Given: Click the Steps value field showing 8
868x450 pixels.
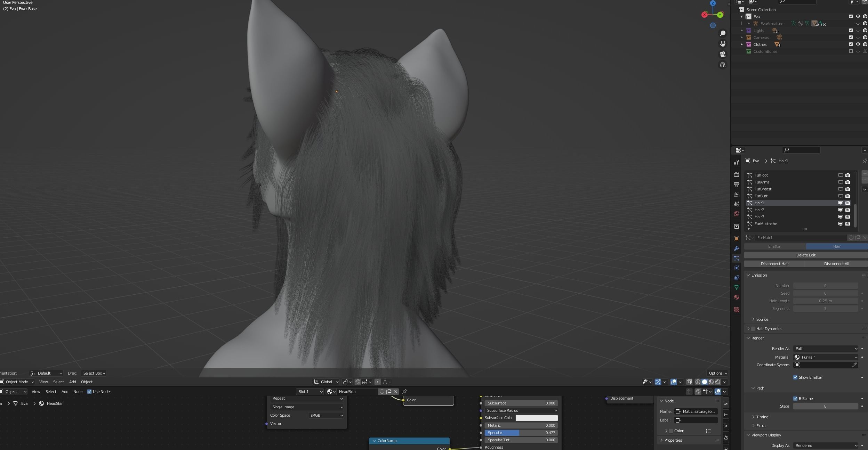Looking at the screenshot, I should point(825,406).
